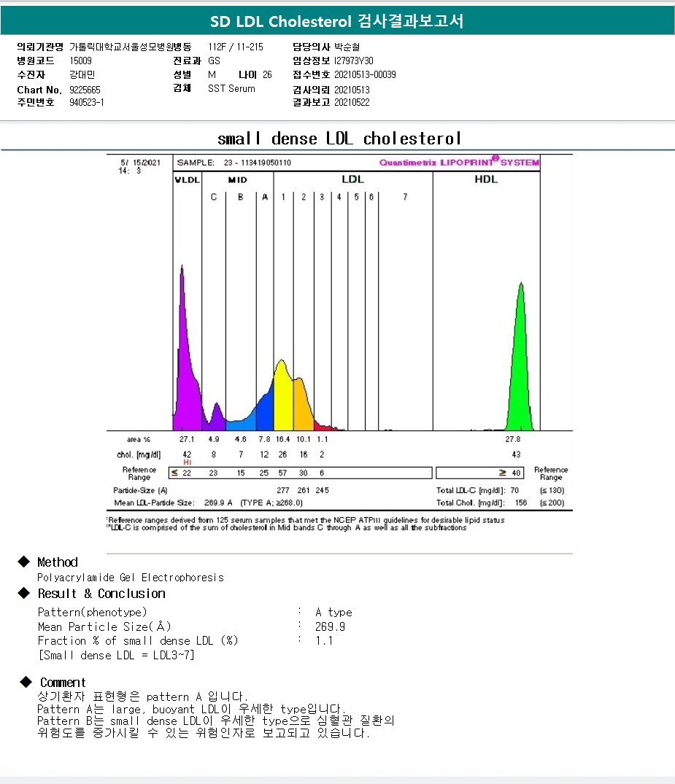This screenshot has width=675, height=784.
Task: Select clinical info I27973Y30
Action: (354, 61)
